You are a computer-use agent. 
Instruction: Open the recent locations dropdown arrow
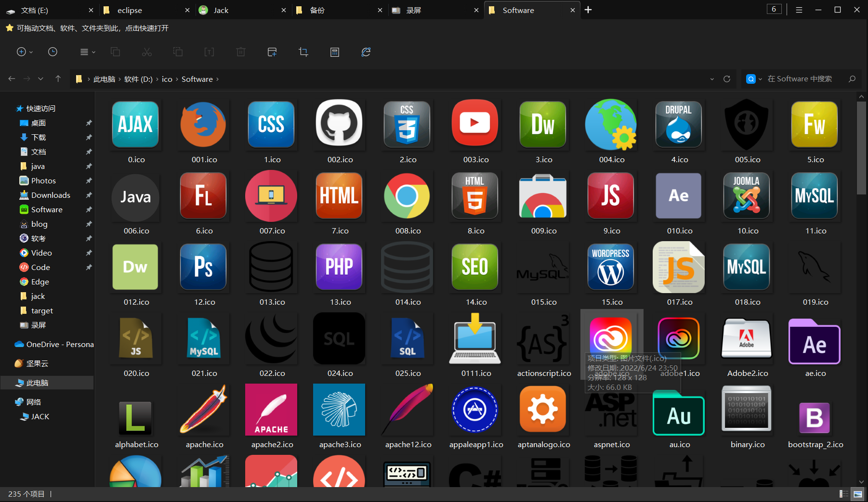tap(40, 79)
